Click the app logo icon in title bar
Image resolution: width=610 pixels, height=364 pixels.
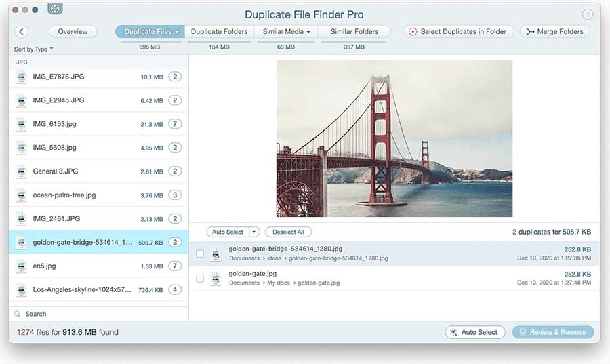pyautogui.click(x=56, y=9)
